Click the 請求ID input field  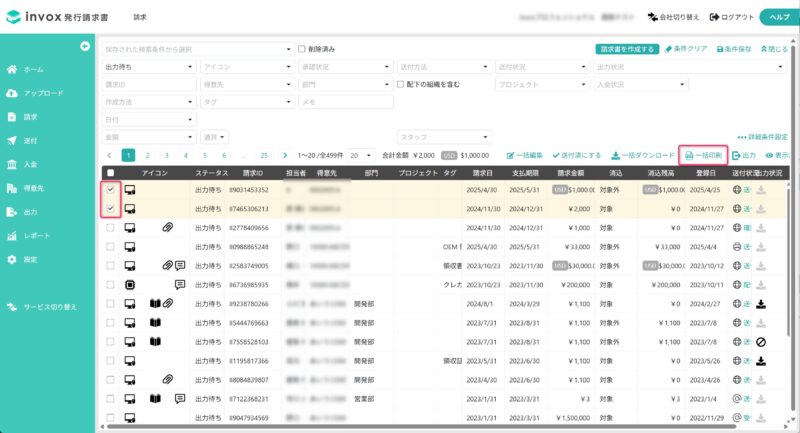point(149,84)
